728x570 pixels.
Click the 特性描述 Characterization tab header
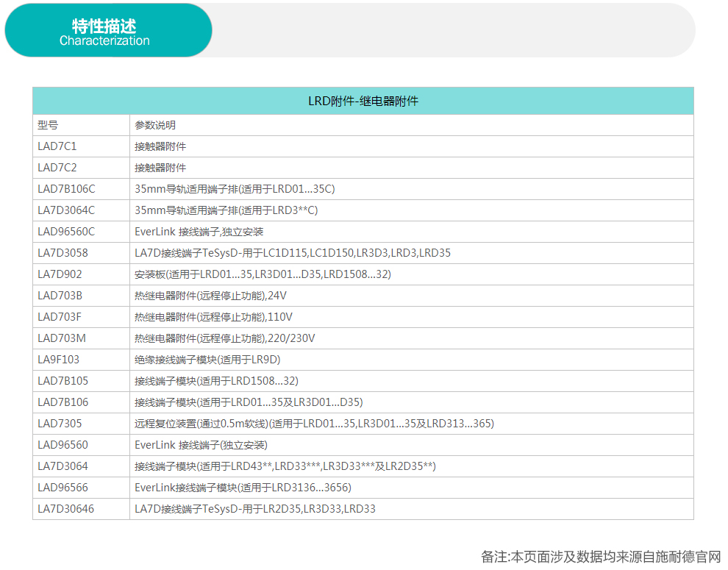[108, 30]
